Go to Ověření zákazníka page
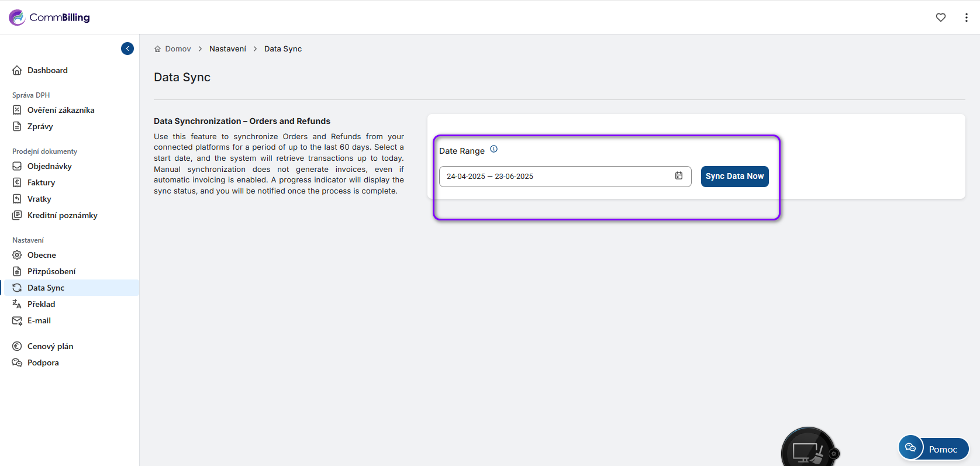The image size is (980, 466). tap(60, 110)
